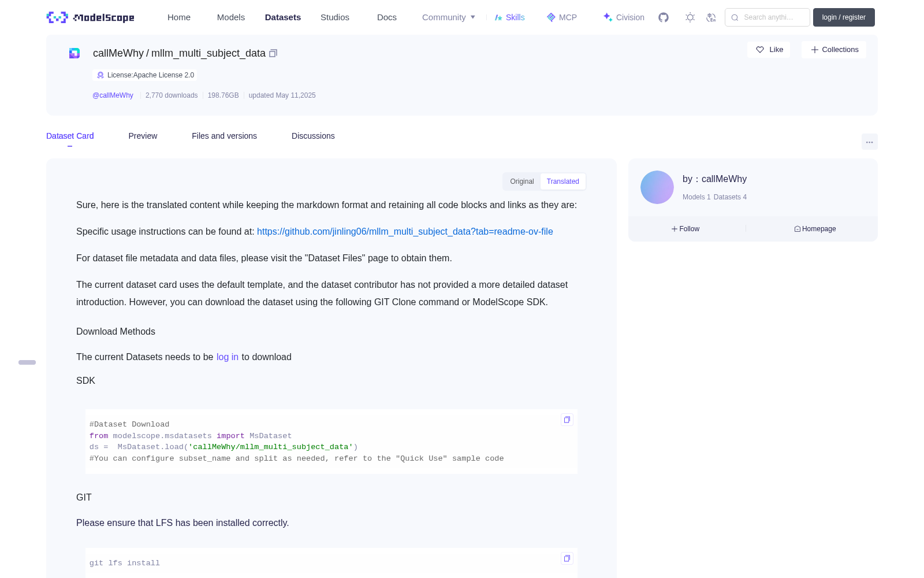Select the Dataset Card tab
Viewport: 924px width, 578px height.
point(70,136)
